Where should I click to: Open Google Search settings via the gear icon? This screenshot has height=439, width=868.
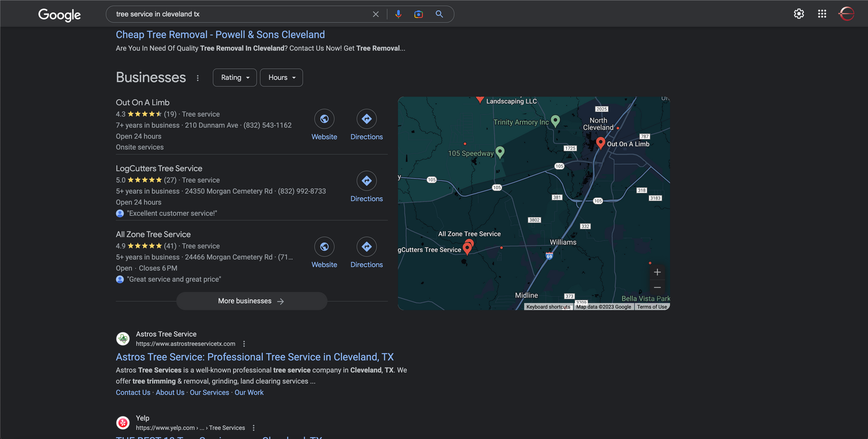click(x=799, y=14)
